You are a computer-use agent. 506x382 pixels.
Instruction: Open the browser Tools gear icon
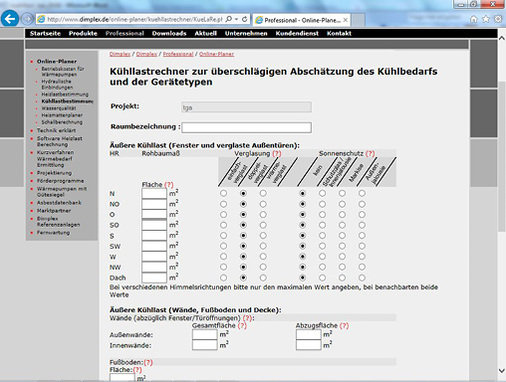click(498, 19)
